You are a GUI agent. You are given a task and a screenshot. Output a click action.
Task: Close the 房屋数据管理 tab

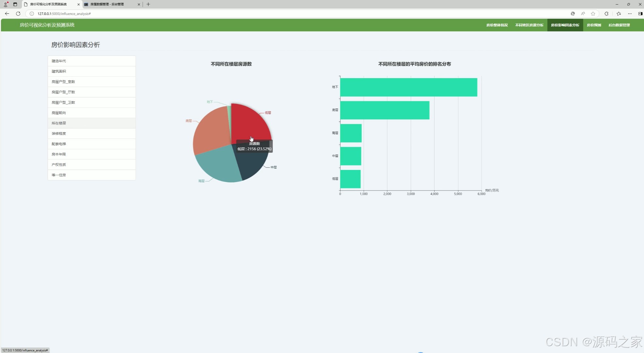tap(139, 4)
